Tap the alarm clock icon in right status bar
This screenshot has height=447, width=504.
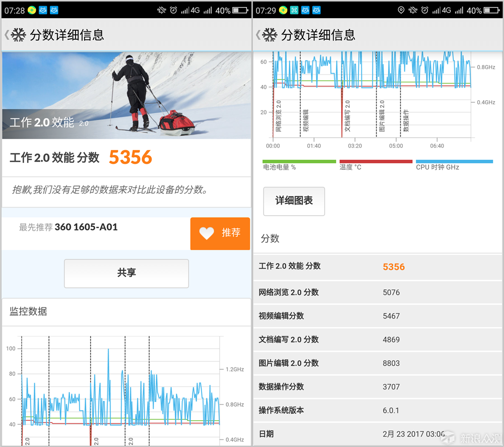coord(424,10)
